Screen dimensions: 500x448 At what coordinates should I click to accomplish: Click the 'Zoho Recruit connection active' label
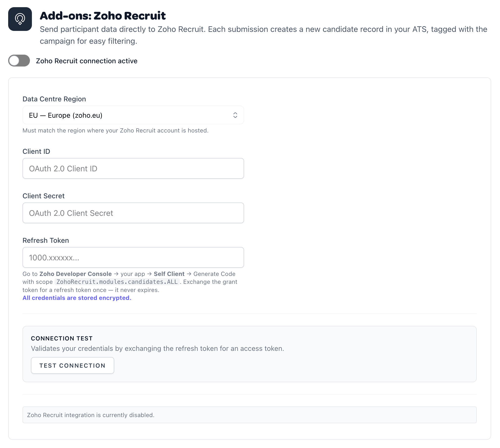click(87, 61)
